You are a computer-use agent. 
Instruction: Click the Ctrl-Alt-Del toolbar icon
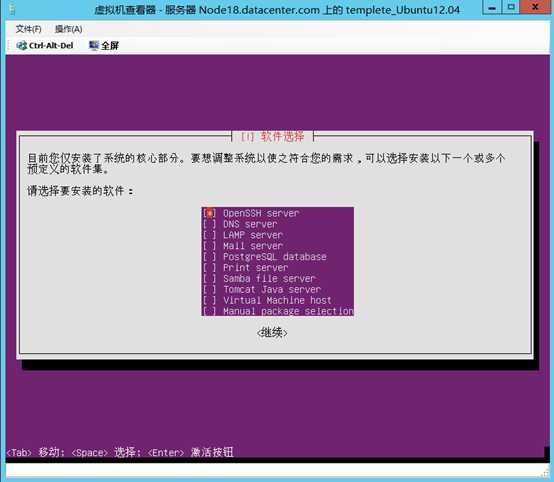point(22,46)
